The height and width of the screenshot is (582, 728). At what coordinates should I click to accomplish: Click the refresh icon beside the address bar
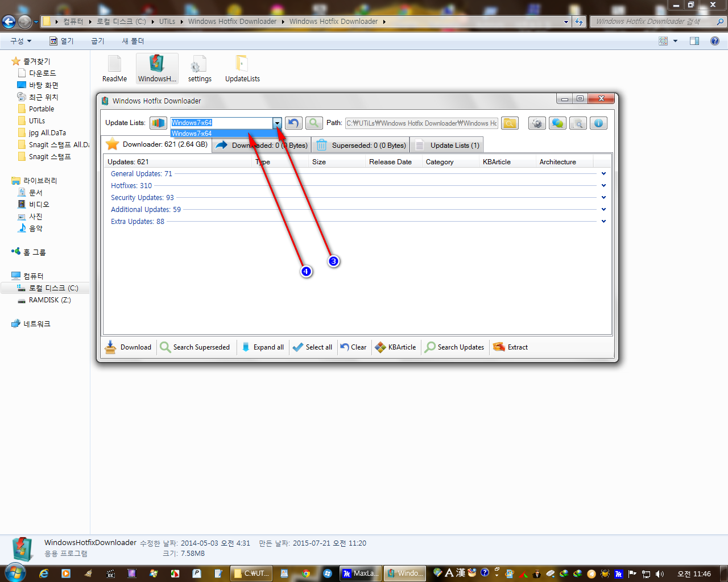click(x=579, y=22)
